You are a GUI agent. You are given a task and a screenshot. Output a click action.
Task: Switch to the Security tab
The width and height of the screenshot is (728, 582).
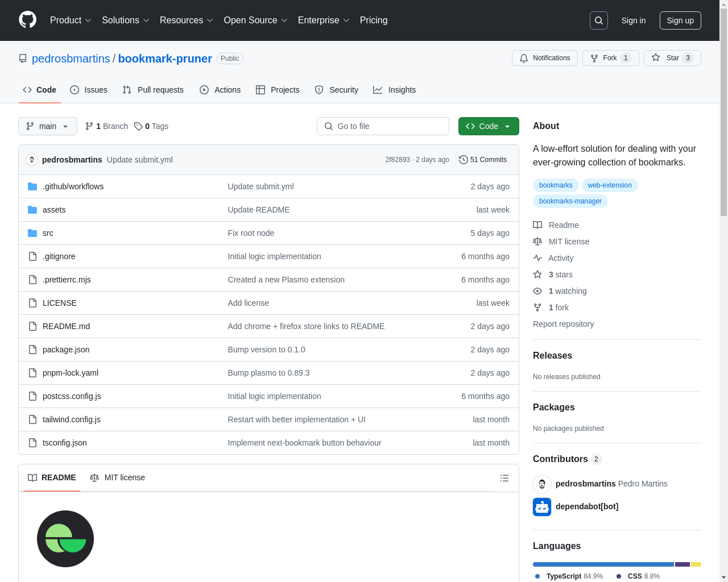[337, 90]
